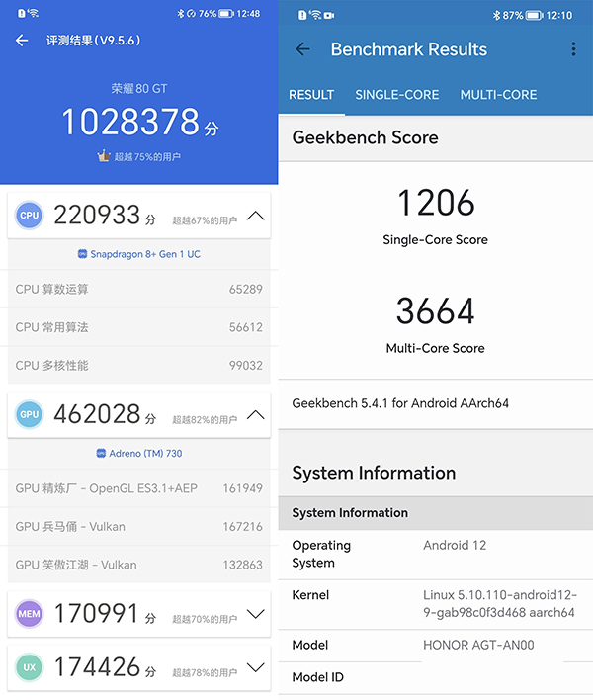593x700 pixels.
Task: Tap the Adreno (TM) 730 label
Action: (x=139, y=454)
